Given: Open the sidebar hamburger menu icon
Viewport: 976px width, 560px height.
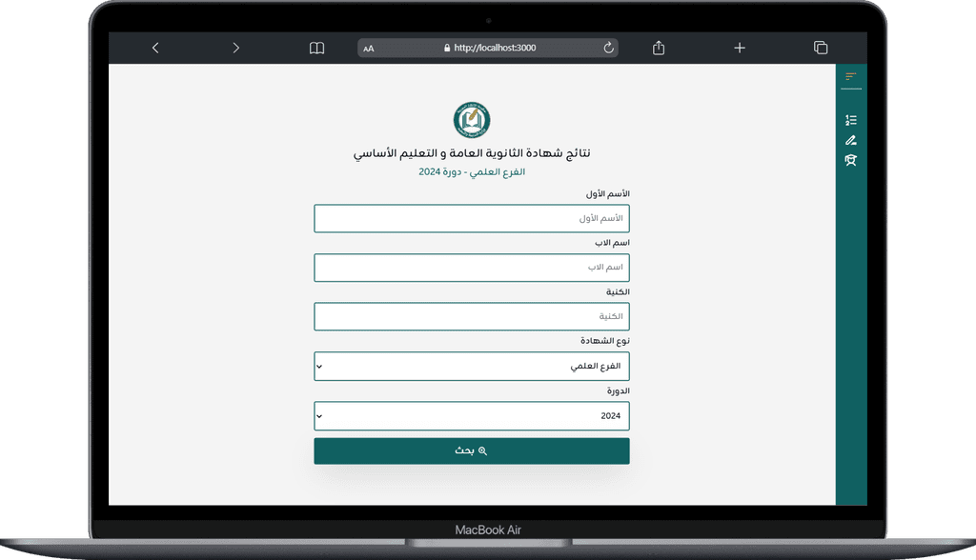Looking at the screenshot, I should point(851,76).
